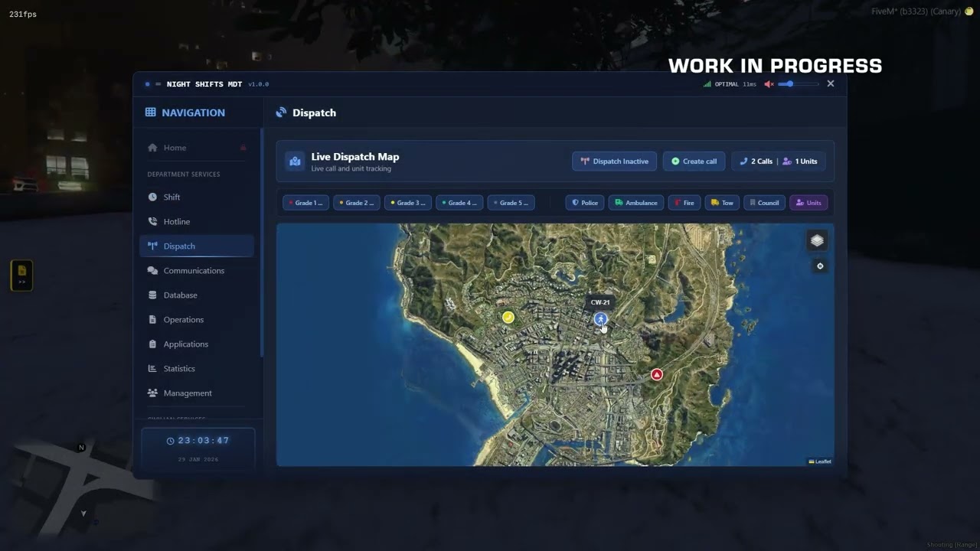This screenshot has width=980, height=551.
Task: Open Applications in the sidebar
Action: pyautogui.click(x=197, y=344)
